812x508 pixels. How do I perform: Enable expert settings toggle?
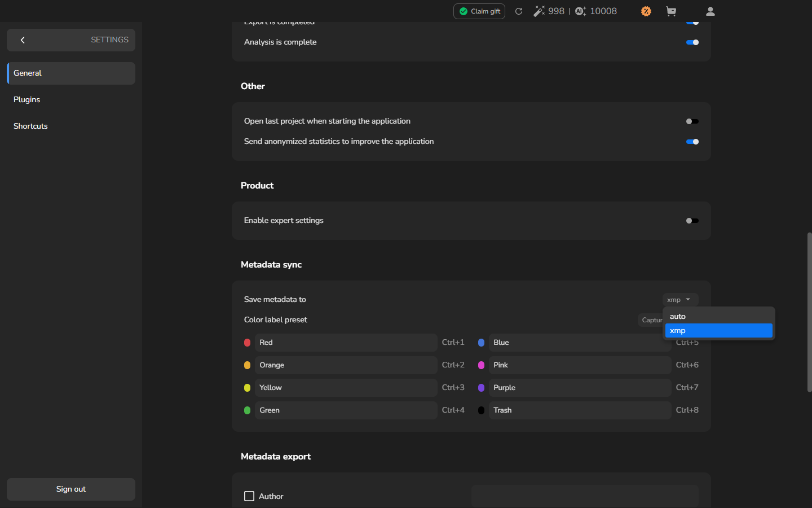[692, 221]
